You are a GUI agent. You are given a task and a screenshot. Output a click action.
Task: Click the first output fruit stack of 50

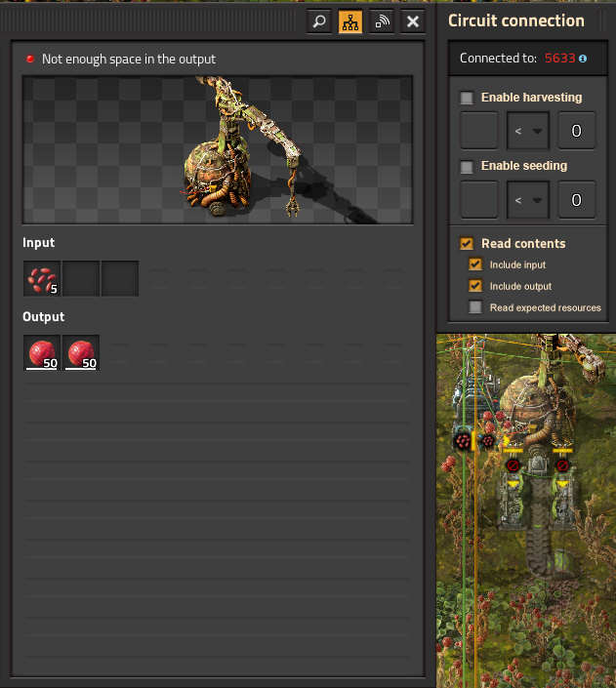pyautogui.click(x=42, y=352)
